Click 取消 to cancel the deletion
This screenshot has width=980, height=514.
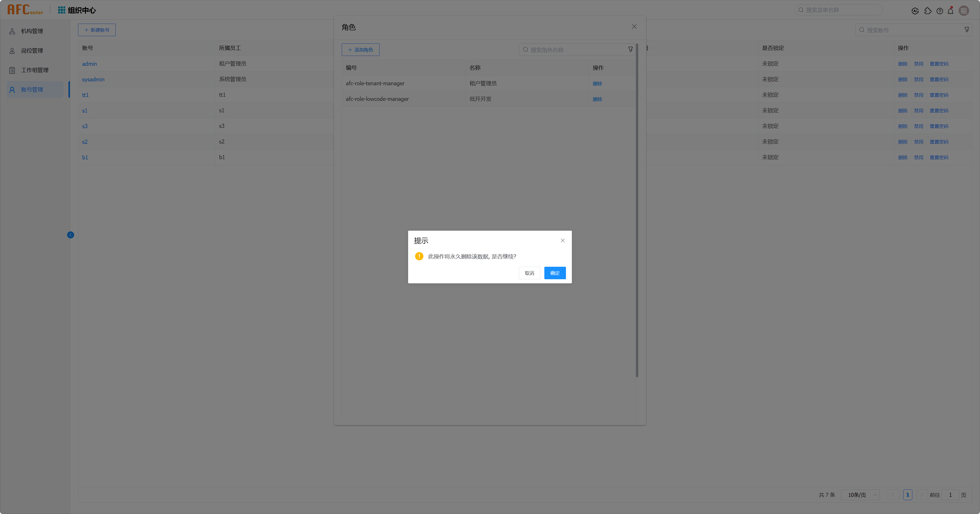[529, 273]
